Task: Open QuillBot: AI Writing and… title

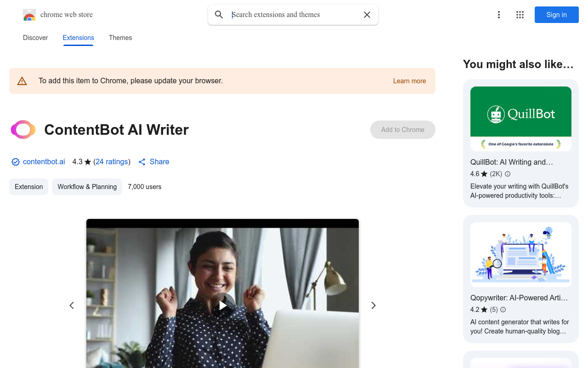Action: (512, 162)
